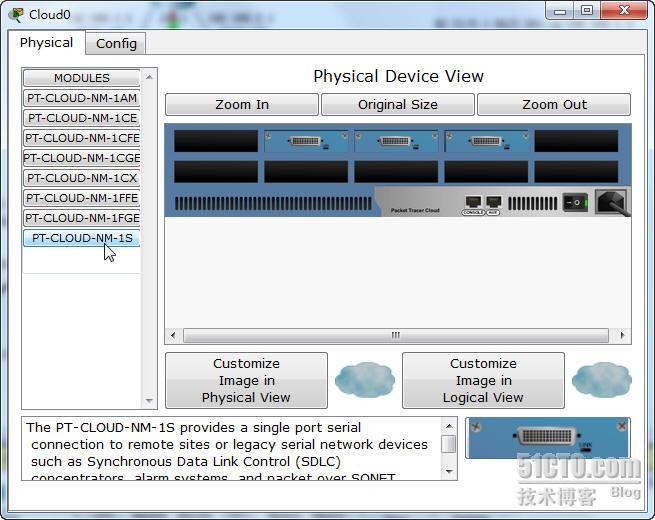The image size is (655, 520).
Task: Click the logical view cloud image
Action: coord(602,380)
